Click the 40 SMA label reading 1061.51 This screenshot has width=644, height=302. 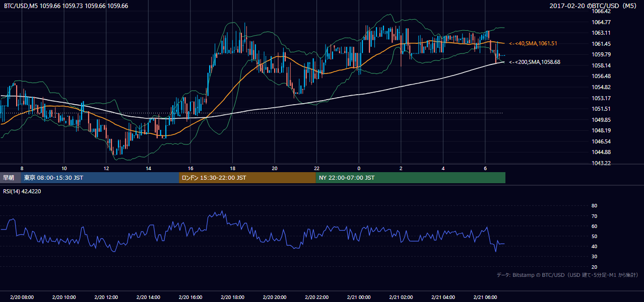coord(533,44)
